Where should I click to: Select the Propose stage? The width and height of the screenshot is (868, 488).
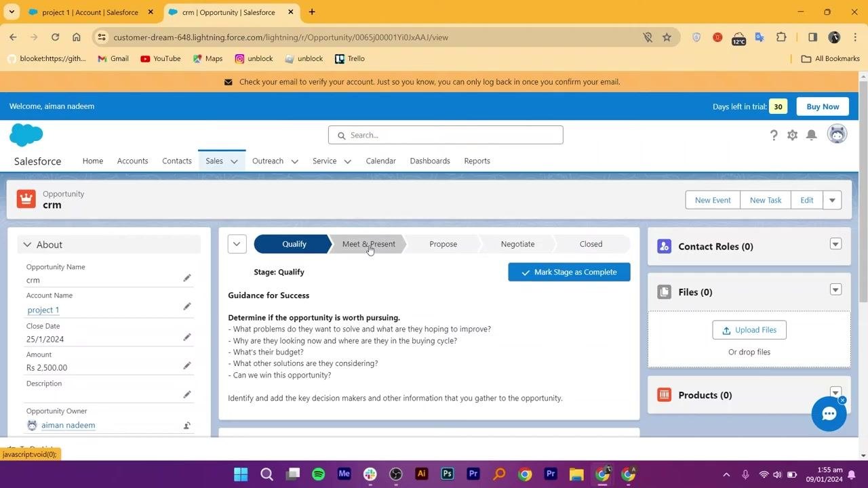[x=443, y=244]
